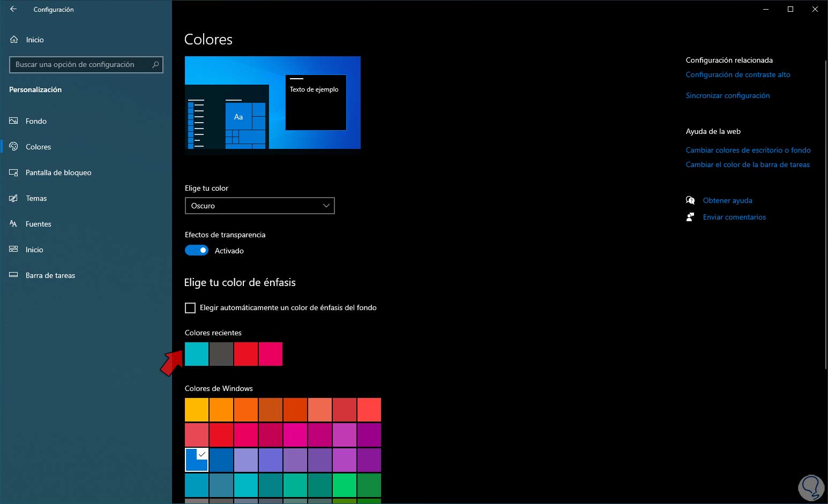
Task: Check automatic accent color checkbox
Action: pyautogui.click(x=190, y=308)
